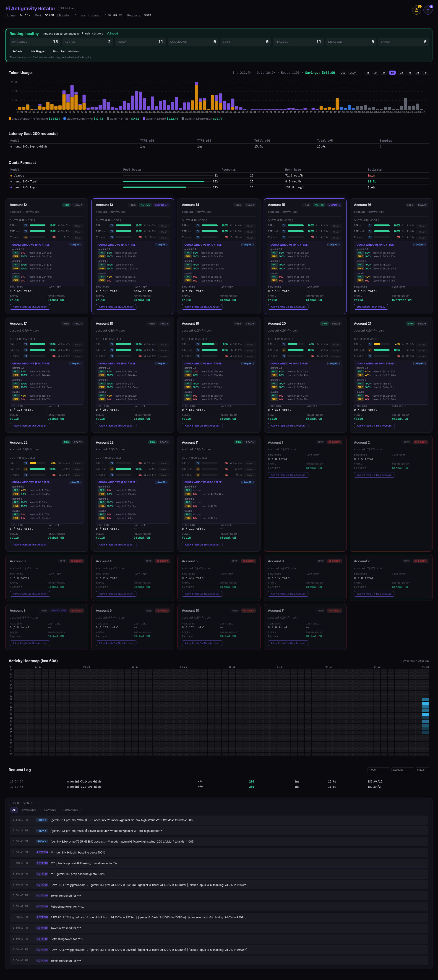Viewport: 438px width, 980px height.
Task: Click Use Global Fresh Policy on Account 16
Action: (x=371, y=307)
